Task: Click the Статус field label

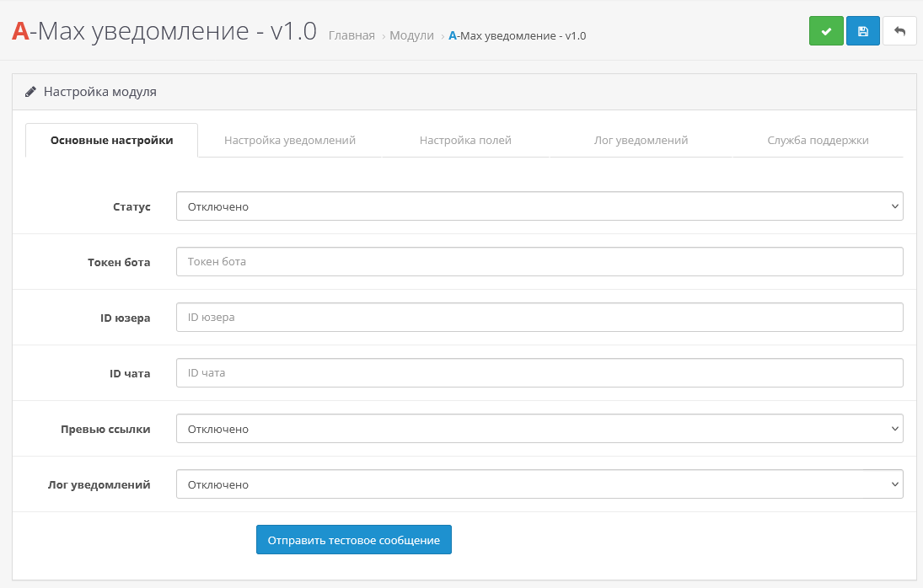Action: pos(131,206)
